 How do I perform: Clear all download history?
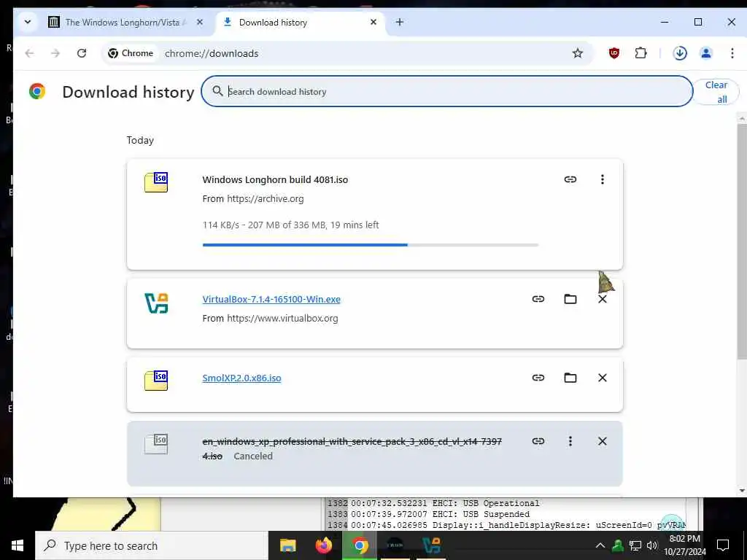point(716,92)
